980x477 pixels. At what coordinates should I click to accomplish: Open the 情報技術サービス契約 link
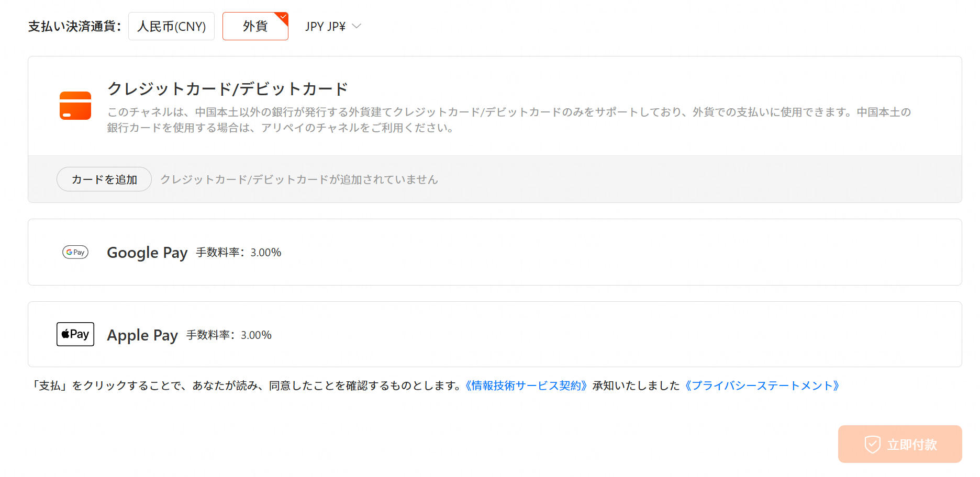(526, 385)
